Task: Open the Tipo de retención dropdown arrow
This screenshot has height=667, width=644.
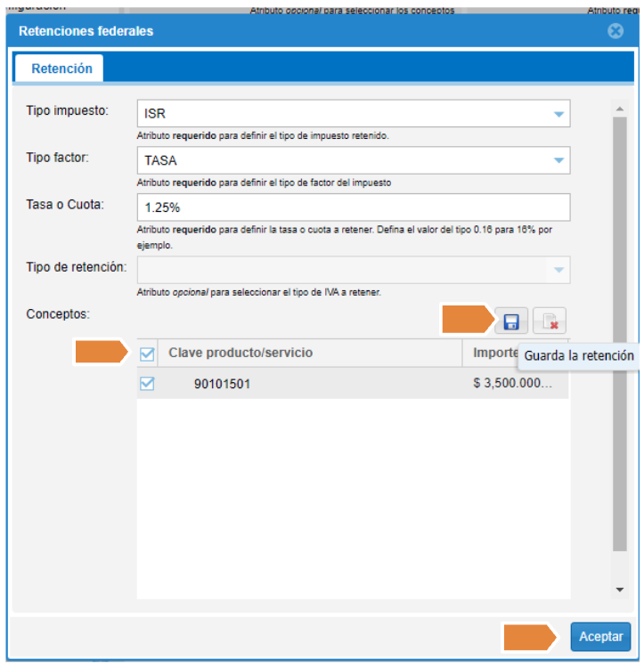Action: click(558, 270)
